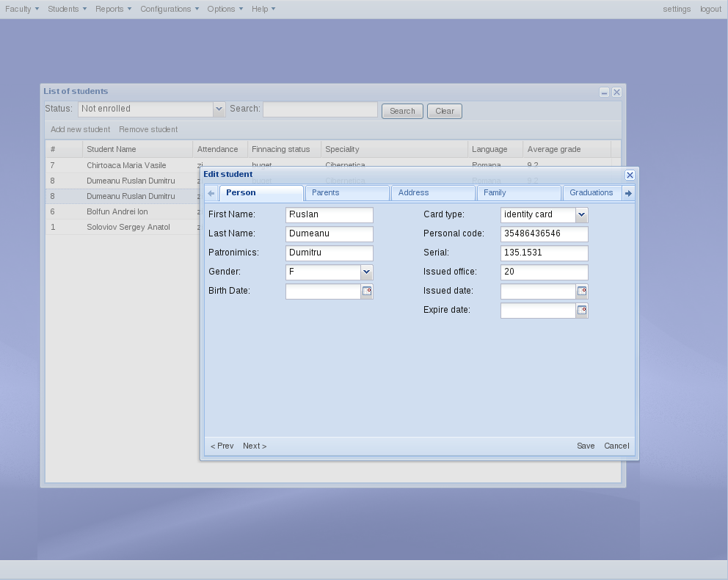Expand the Gender dropdown

point(366,272)
